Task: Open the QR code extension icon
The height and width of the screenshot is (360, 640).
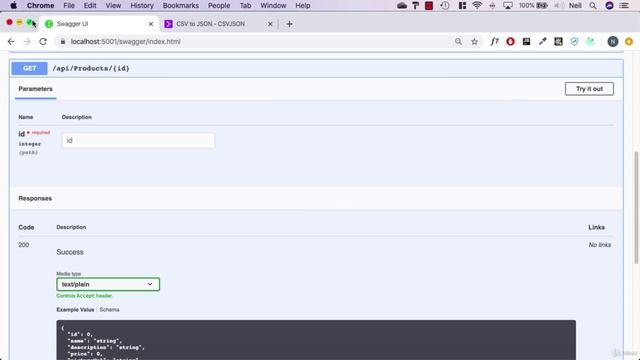Action: coord(558,42)
